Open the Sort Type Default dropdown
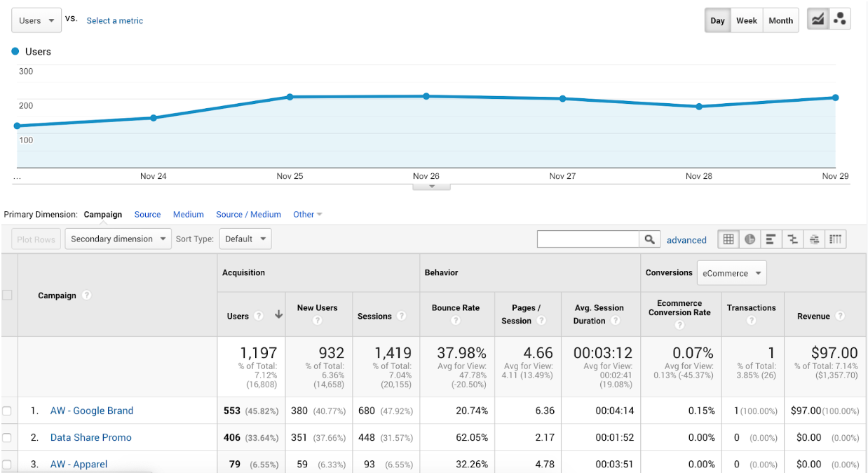The height and width of the screenshot is (473, 868). click(245, 239)
